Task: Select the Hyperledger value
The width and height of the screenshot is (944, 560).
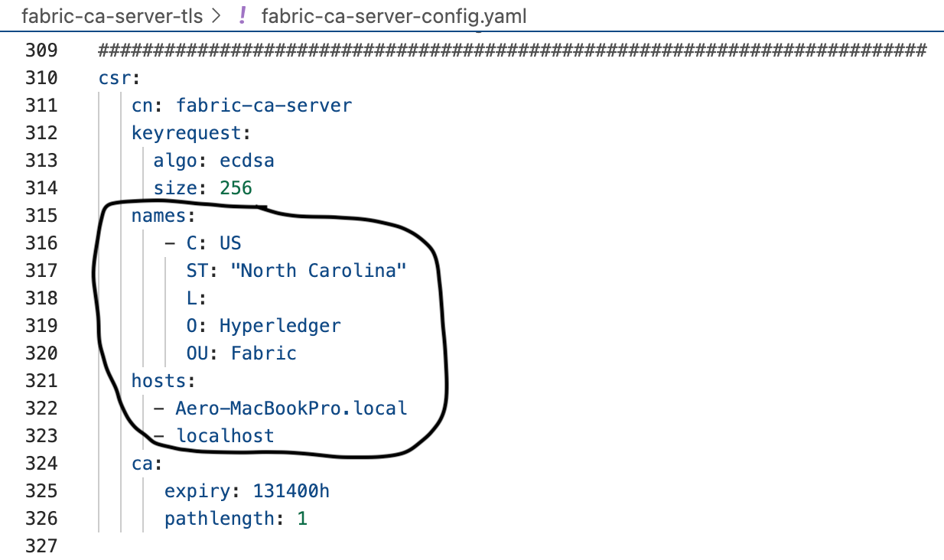Action: (280, 326)
